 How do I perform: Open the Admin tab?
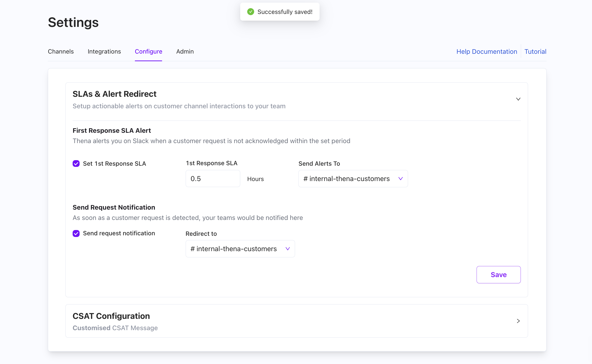pyautogui.click(x=185, y=52)
